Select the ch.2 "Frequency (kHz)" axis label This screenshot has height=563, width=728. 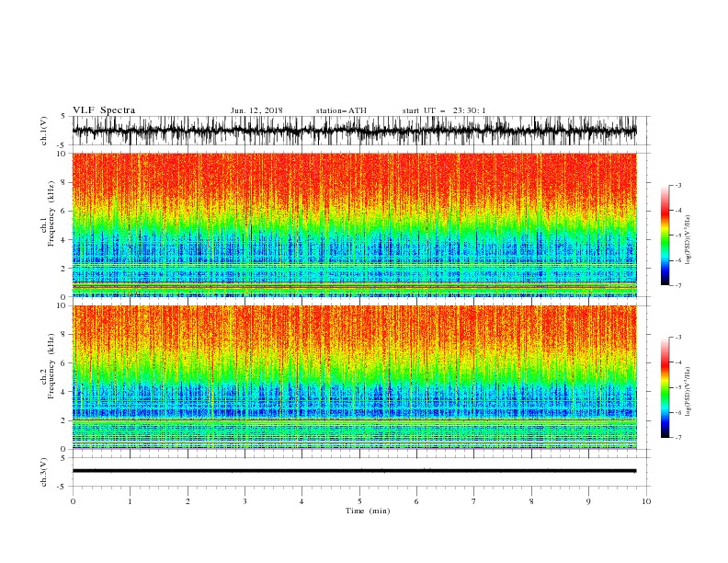coord(51,365)
